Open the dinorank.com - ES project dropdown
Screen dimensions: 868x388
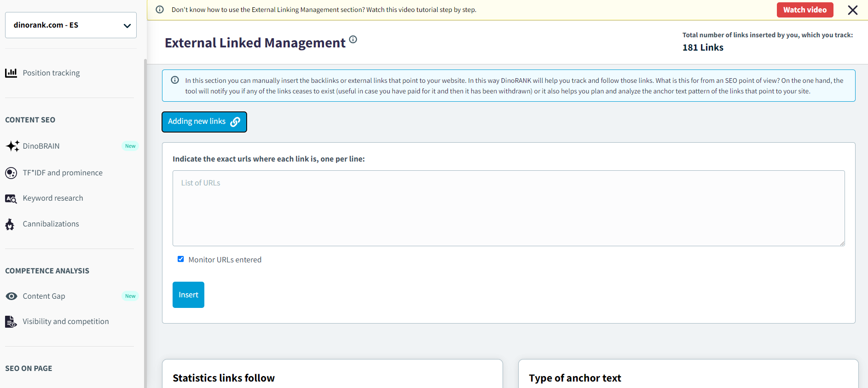tap(71, 25)
